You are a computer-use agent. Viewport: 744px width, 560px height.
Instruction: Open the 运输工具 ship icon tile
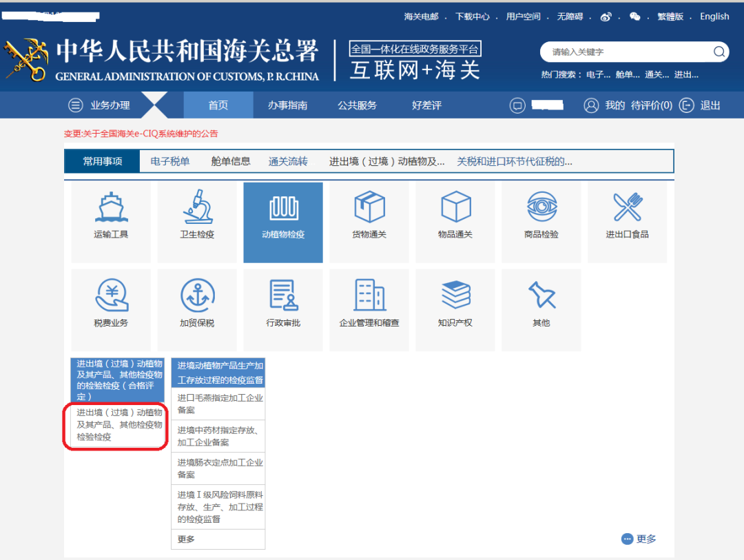tap(111, 222)
